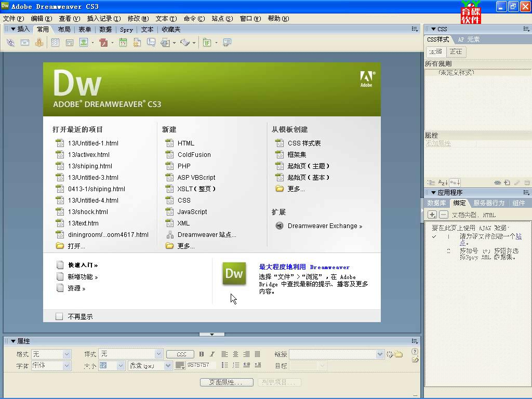Image resolution: width=532 pixels, height=399 pixels.
Task: Center align text in Properties panel
Action: (x=235, y=354)
